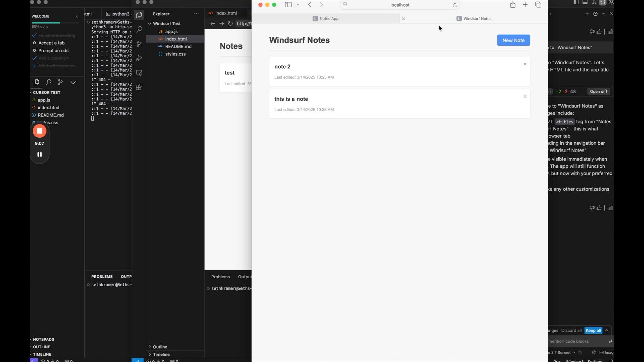Toggle 'Ask a question' checked item
The width and height of the screenshot is (644, 362).
pos(51,58)
